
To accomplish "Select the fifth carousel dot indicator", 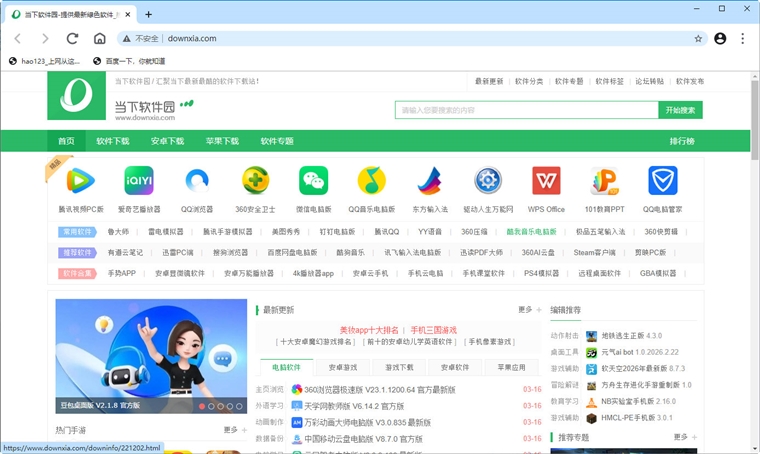I will click(239, 407).
